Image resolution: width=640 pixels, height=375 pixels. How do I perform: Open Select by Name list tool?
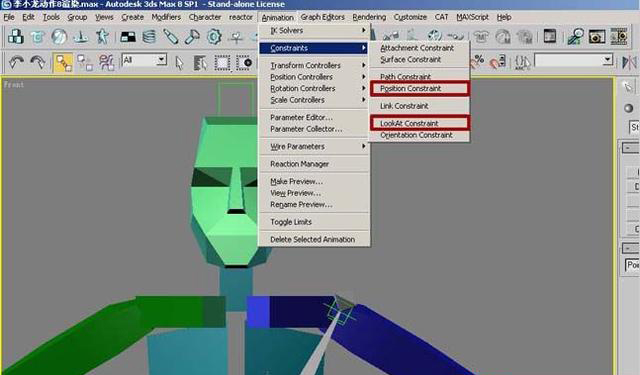pos(200,63)
